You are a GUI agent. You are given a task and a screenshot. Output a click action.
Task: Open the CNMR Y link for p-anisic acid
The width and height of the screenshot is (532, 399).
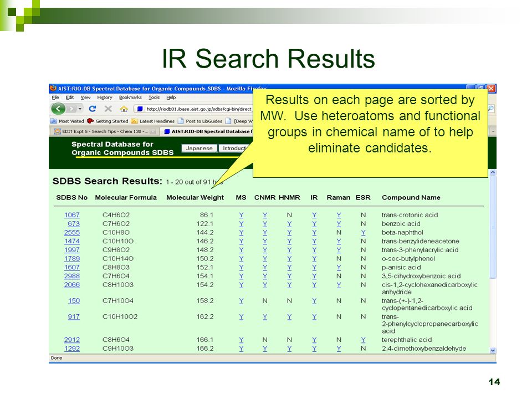(265, 267)
